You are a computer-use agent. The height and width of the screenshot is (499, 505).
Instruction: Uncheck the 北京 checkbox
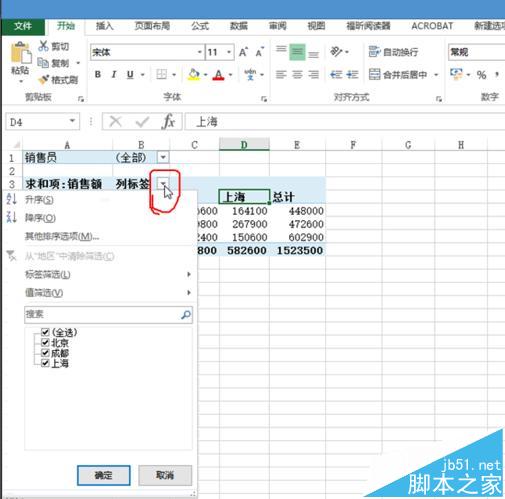tap(45, 342)
